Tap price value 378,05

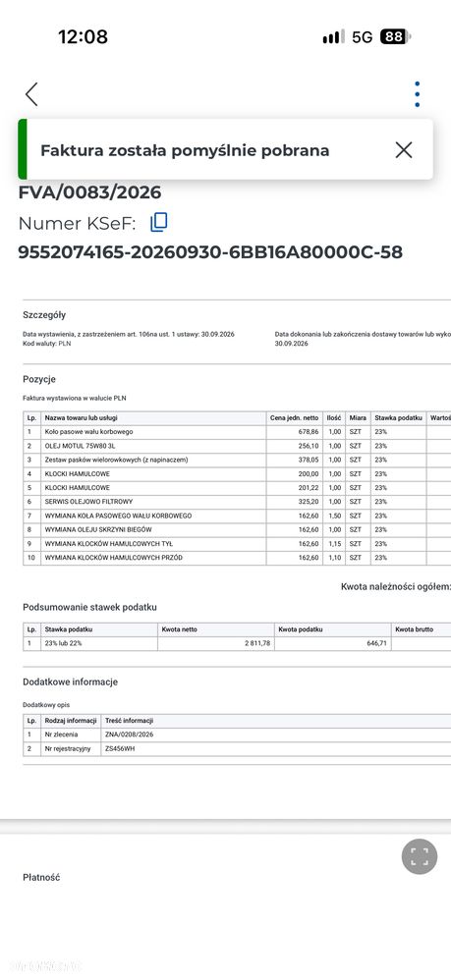tap(309, 460)
